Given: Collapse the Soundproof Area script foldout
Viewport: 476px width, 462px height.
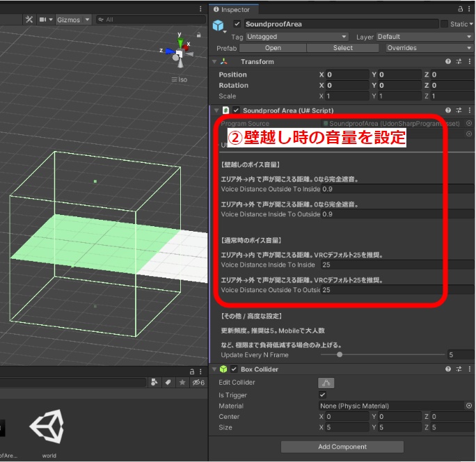Looking at the screenshot, I should point(216,111).
